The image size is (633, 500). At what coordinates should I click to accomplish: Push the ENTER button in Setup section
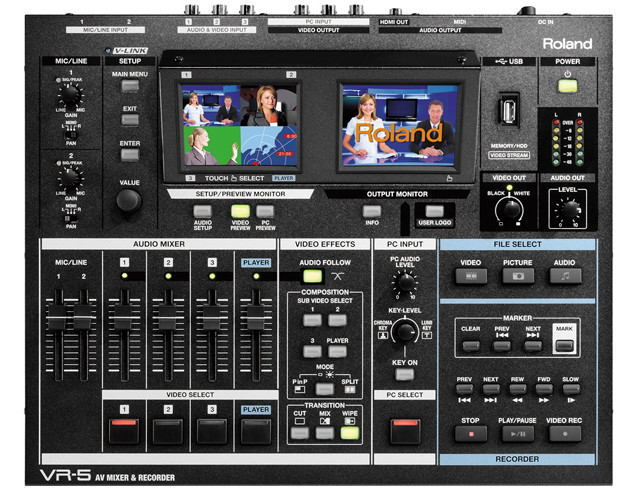pyautogui.click(x=130, y=155)
